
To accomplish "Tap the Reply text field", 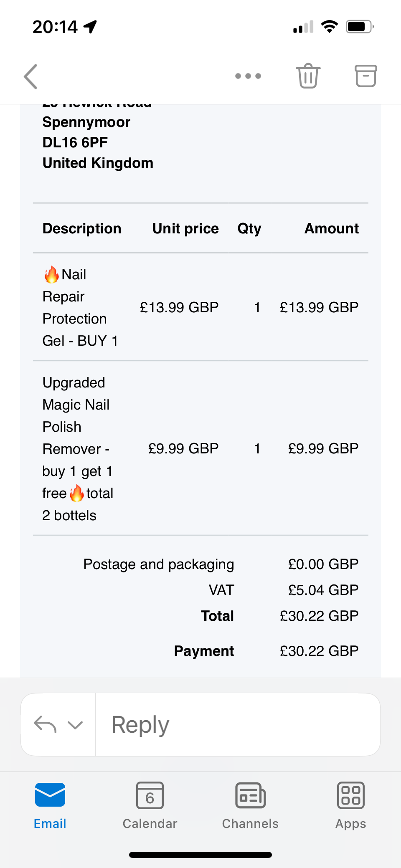I will click(238, 725).
